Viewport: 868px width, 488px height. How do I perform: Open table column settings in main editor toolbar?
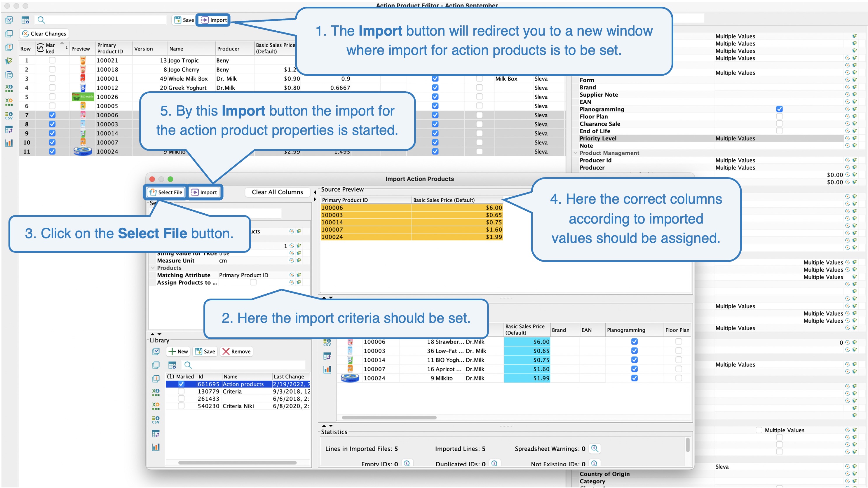[25, 20]
